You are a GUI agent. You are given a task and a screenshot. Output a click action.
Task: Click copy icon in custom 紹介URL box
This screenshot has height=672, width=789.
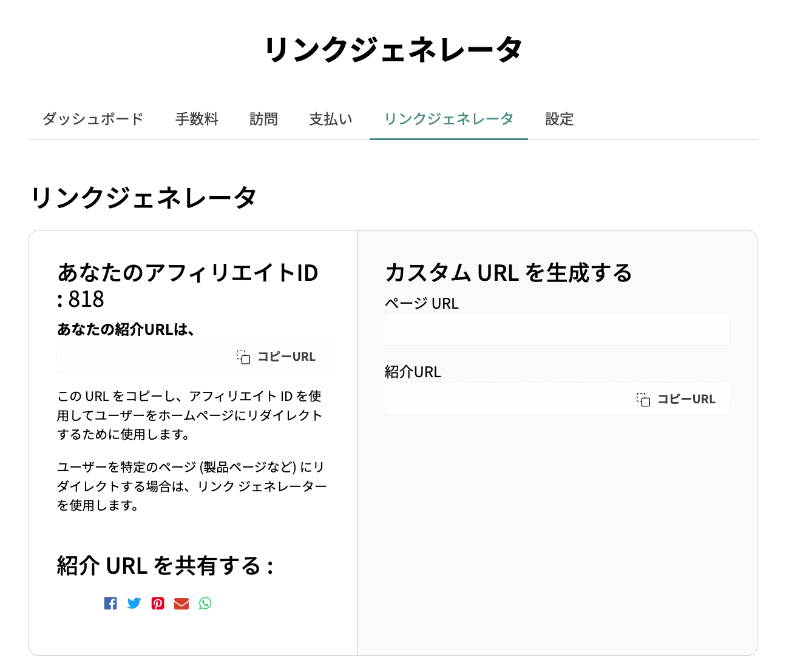643,400
